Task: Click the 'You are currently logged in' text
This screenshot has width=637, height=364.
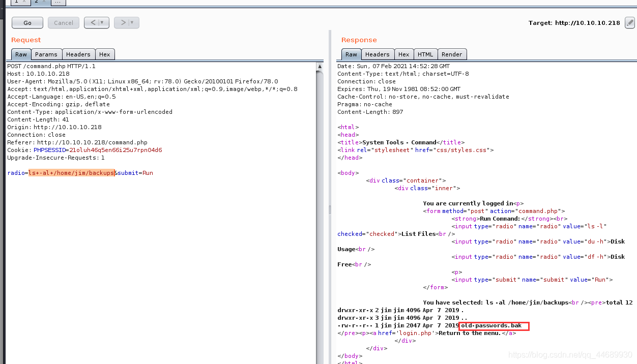Action: pyautogui.click(x=468, y=203)
